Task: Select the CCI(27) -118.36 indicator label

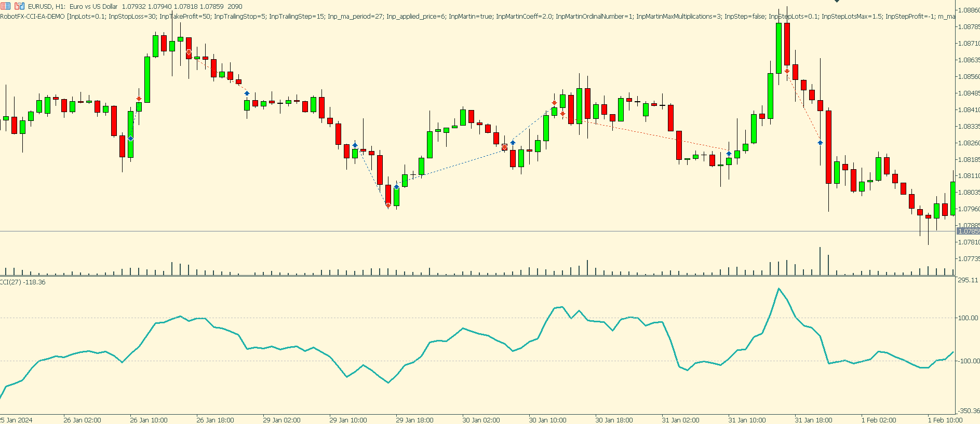Action: [x=23, y=282]
